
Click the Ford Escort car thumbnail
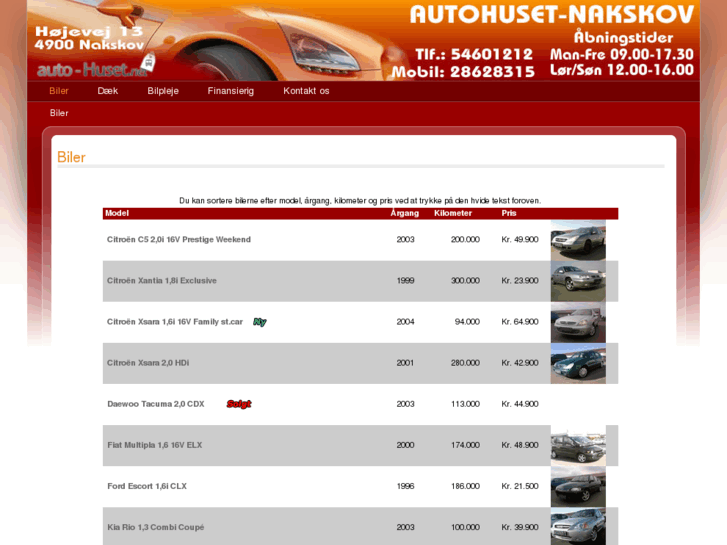(x=578, y=487)
